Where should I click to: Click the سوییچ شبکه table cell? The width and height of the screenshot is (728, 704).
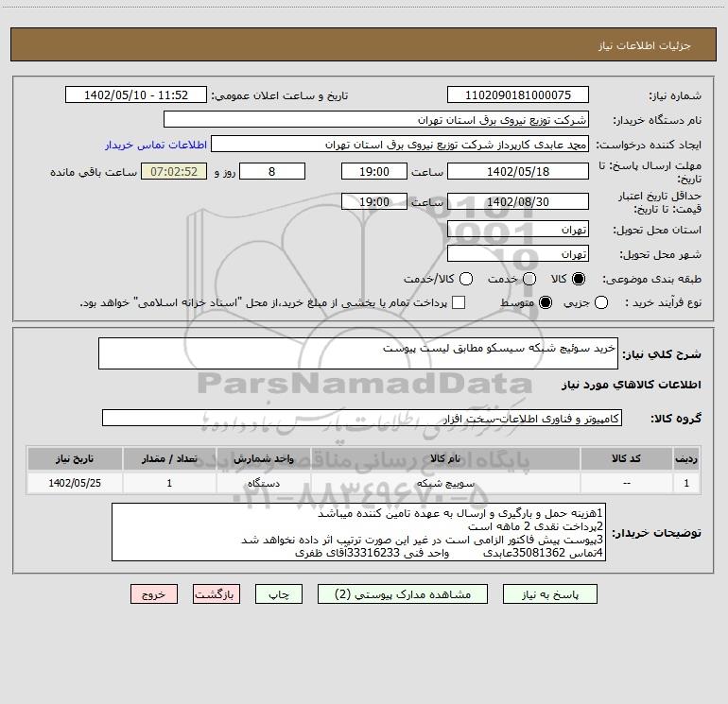click(444, 484)
